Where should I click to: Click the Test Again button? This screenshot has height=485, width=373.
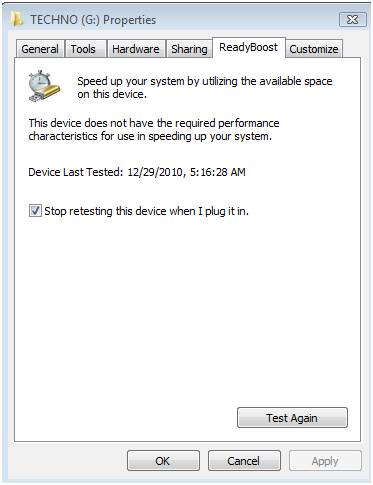pyautogui.click(x=292, y=418)
